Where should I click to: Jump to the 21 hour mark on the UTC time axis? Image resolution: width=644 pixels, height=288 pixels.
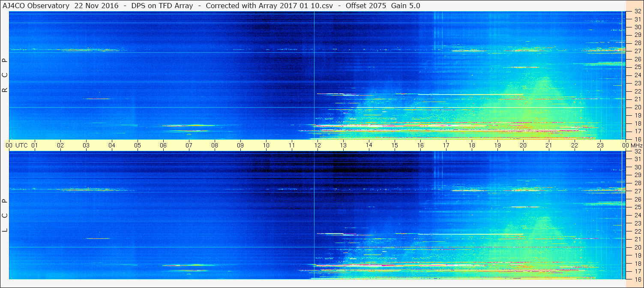549,145
